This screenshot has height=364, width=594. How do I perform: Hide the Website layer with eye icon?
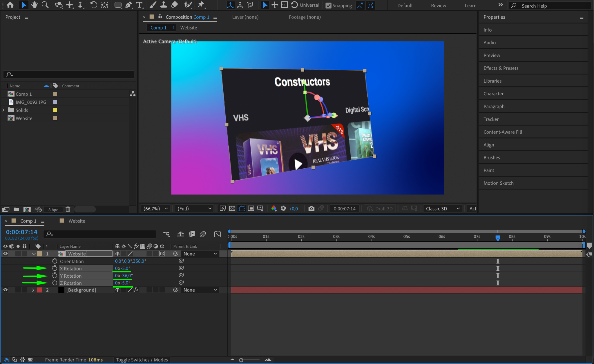click(x=5, y=254)
